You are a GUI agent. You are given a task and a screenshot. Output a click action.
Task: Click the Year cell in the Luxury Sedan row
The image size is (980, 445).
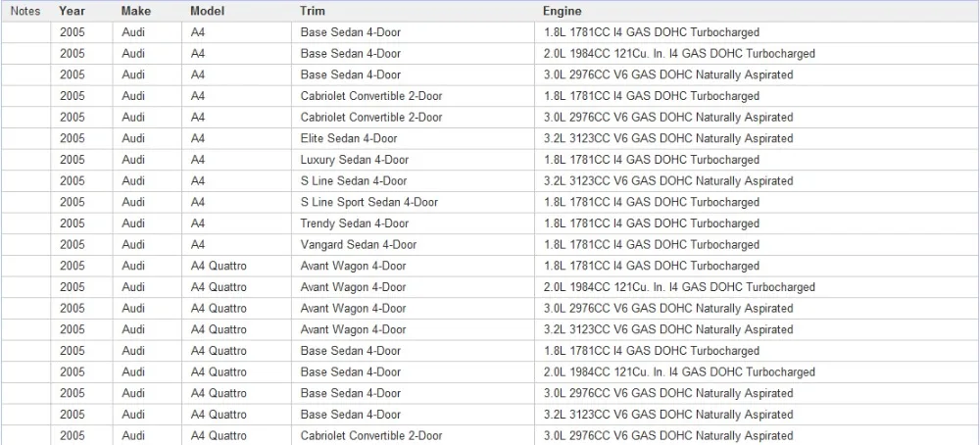(82, 160)
